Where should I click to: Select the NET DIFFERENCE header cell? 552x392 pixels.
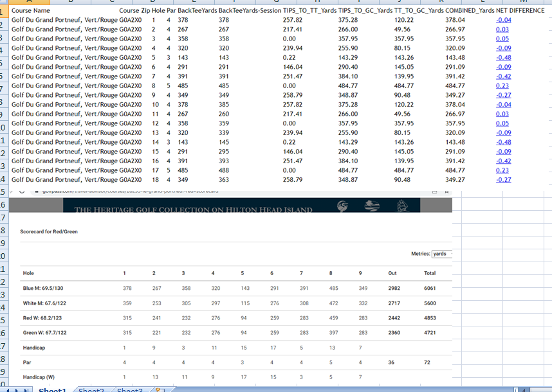click(520, 10)
